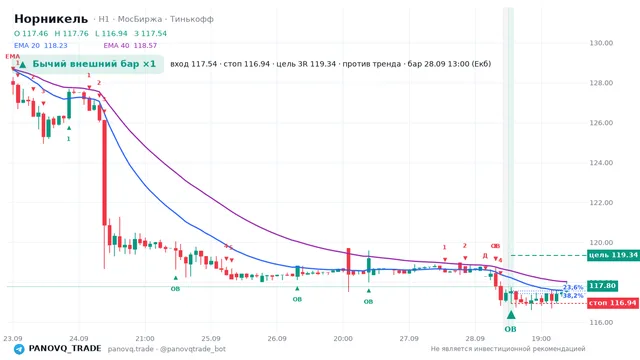Click the 20:00 time axis label
Screen dimensions: 640x360
[x=343, y=338]
